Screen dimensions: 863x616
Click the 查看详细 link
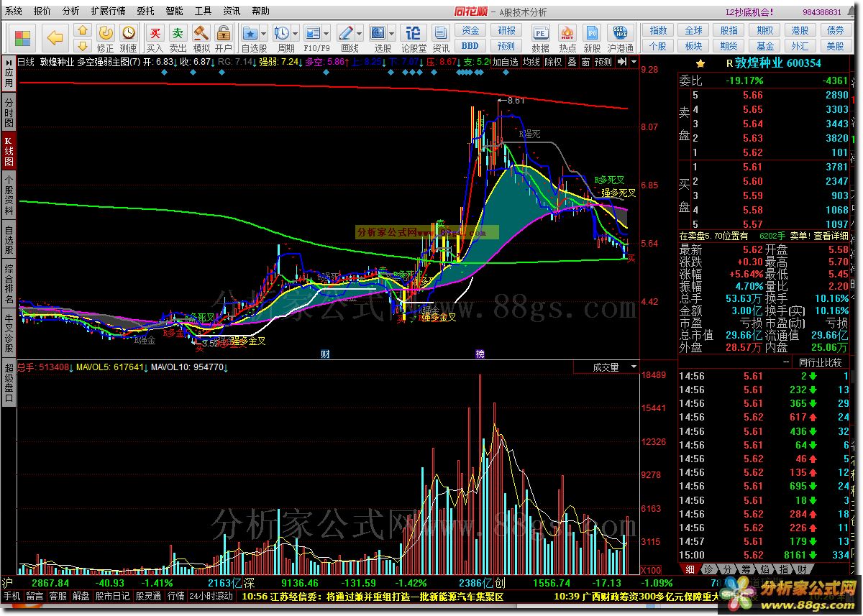pyautogui.click(x=833, y=236)
